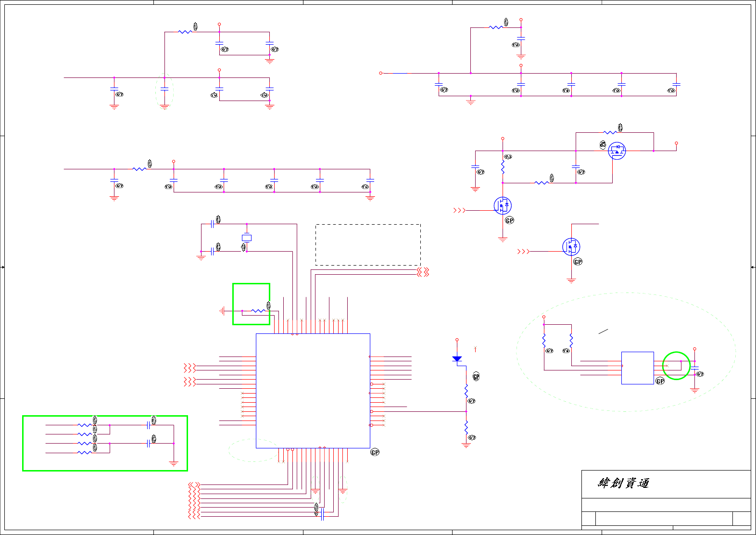Click the open terminal at left of top-right rail
Screen dimensions: 756x535
click(380, 73)
